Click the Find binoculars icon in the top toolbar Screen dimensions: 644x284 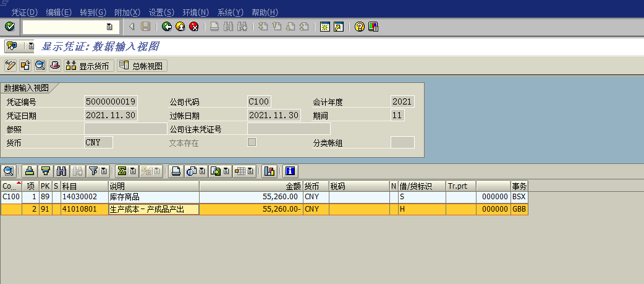click(228, 27)
